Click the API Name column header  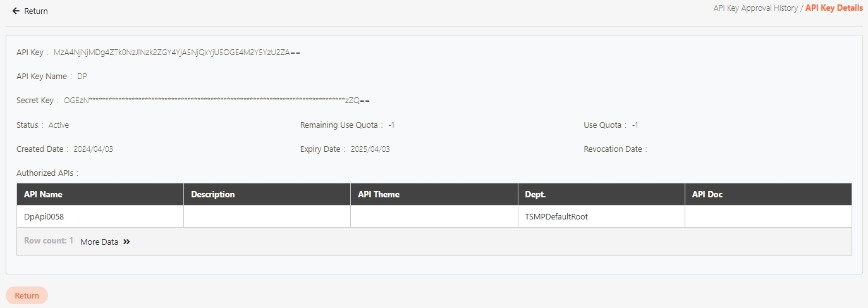coord(43,194)
